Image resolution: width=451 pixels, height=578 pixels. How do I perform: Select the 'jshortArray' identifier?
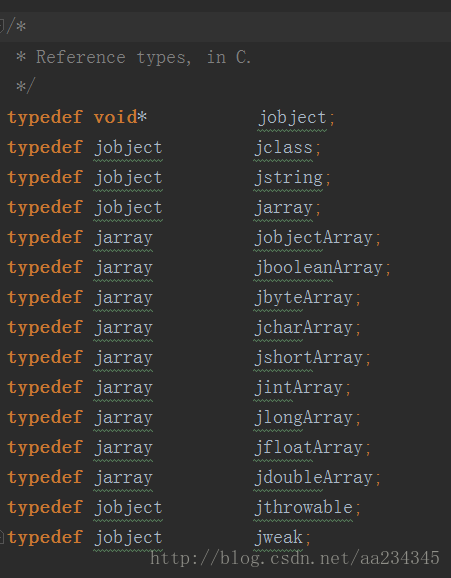point(308,358)
